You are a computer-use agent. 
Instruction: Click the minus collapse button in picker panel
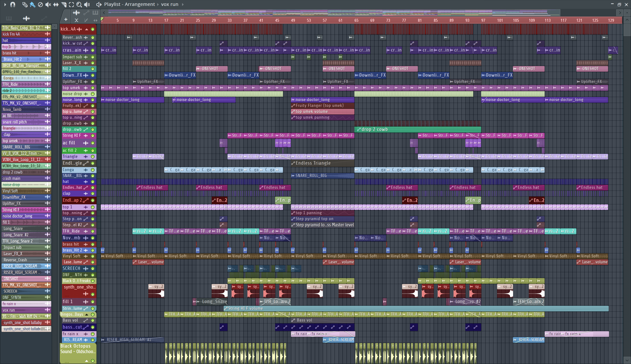55,27
